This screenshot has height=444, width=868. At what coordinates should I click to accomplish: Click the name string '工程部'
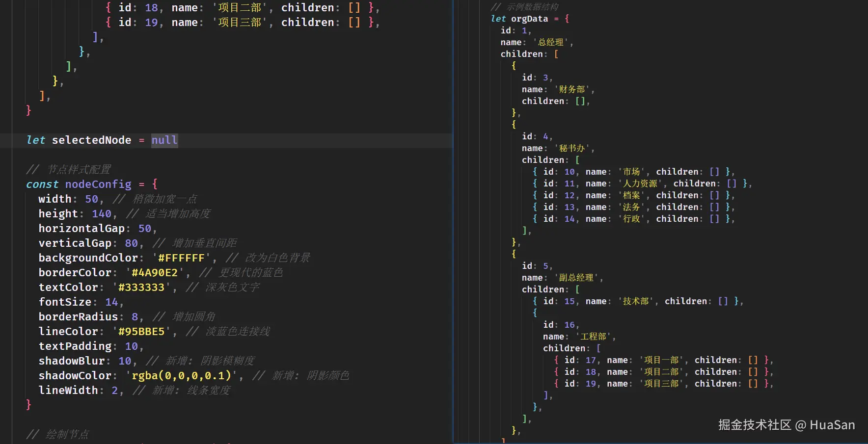[x=593, y=337]
